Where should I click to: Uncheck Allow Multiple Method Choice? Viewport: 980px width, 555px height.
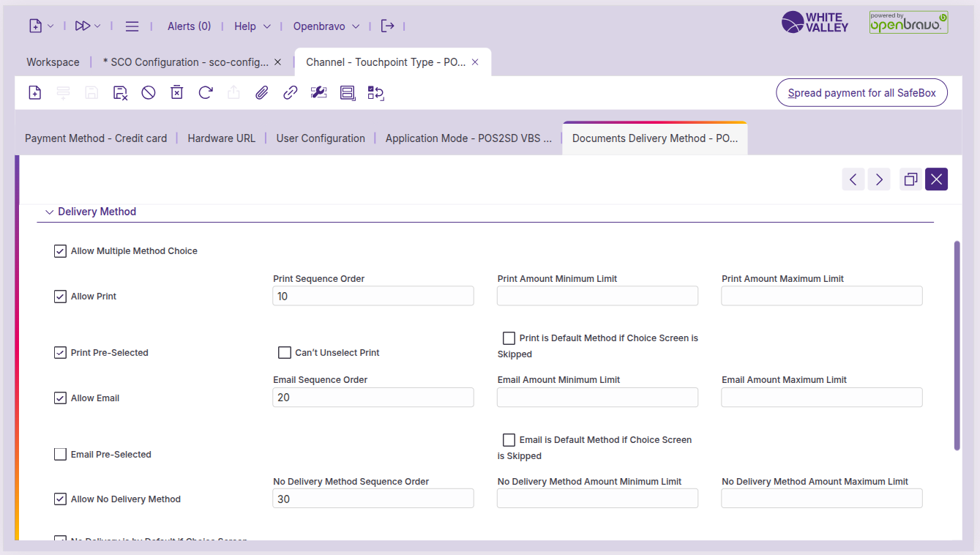tap(60, 251)
